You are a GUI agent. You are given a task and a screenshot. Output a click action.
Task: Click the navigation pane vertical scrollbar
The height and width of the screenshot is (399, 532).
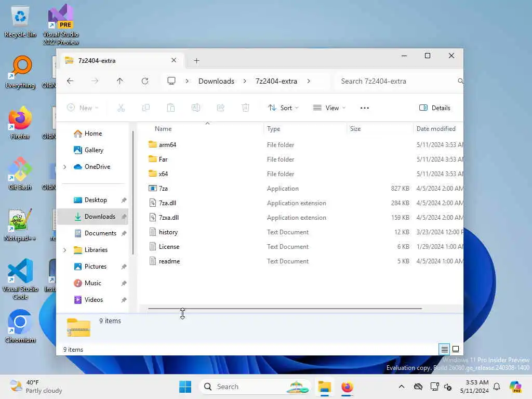(132, 193)
